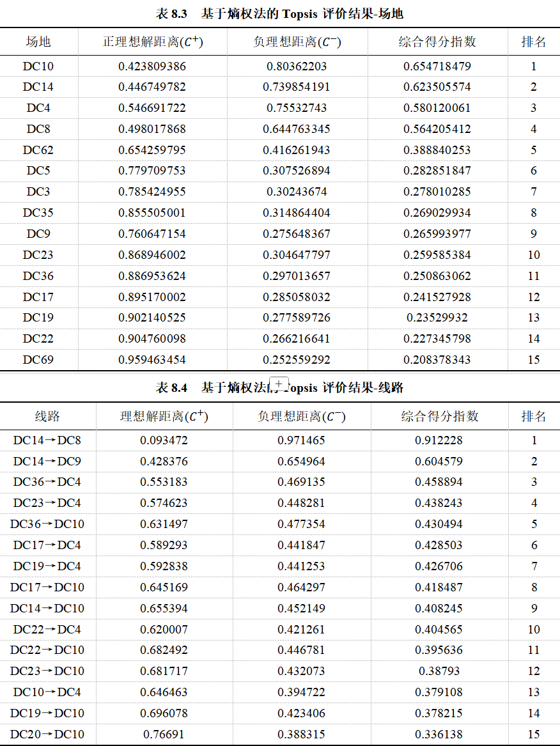Click value 0.423809386
Image resolution: width=560 pixels, height=746 pixels.
pyautogui.click(x=152, y=66)
